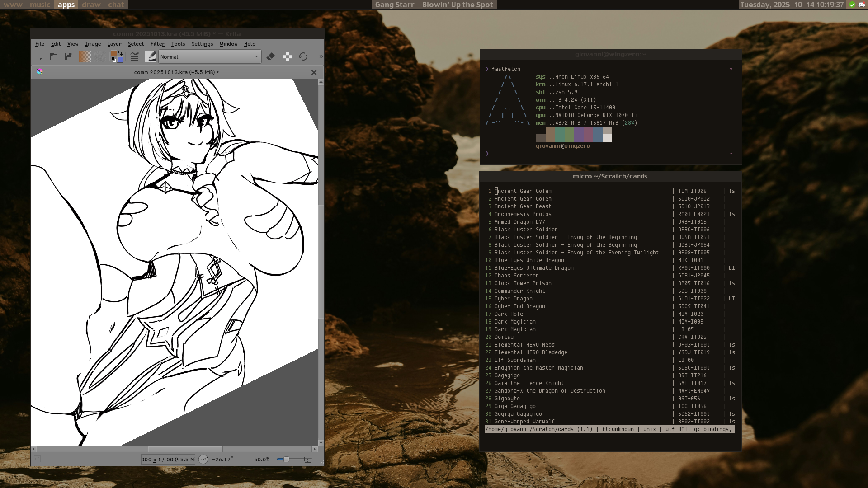Click the reload original brush preset icon
Viewport: 868px width, 488px height.
pyautogui.click(x=303, y=56)
